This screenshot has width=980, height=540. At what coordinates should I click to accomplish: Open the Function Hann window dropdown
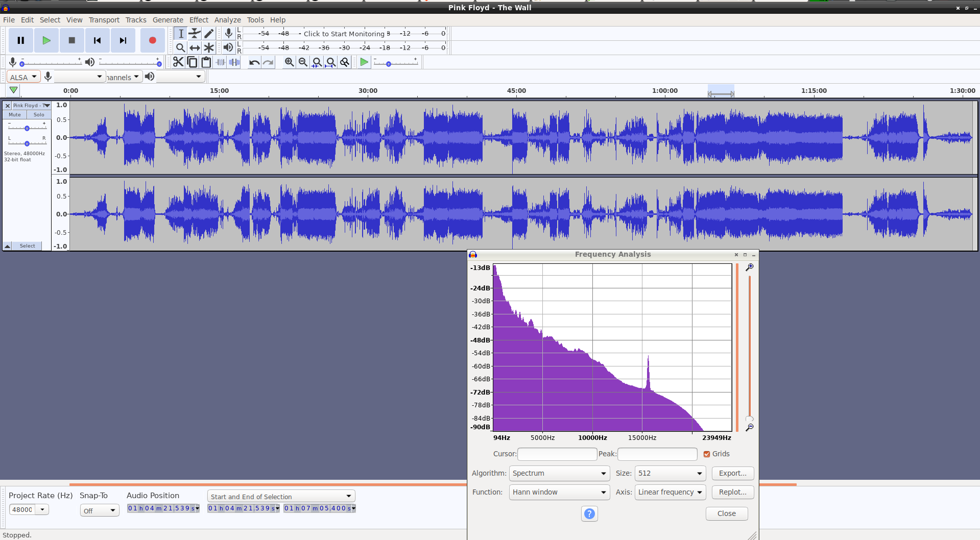pyautogui.click(x=559, y=492)
